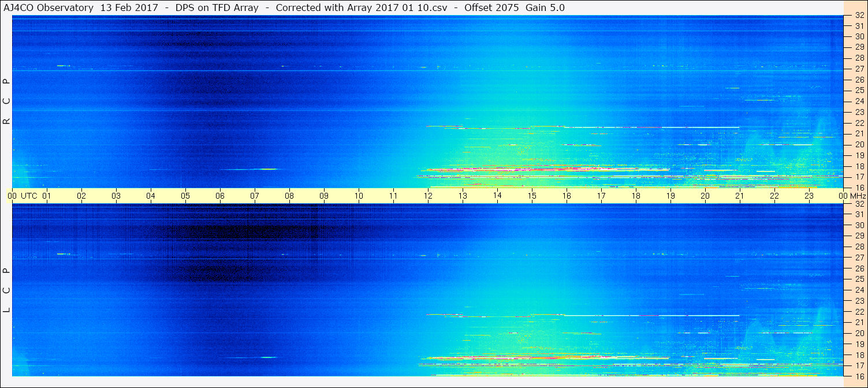Click the "22" hour mark on time axis

click(774, 196)
